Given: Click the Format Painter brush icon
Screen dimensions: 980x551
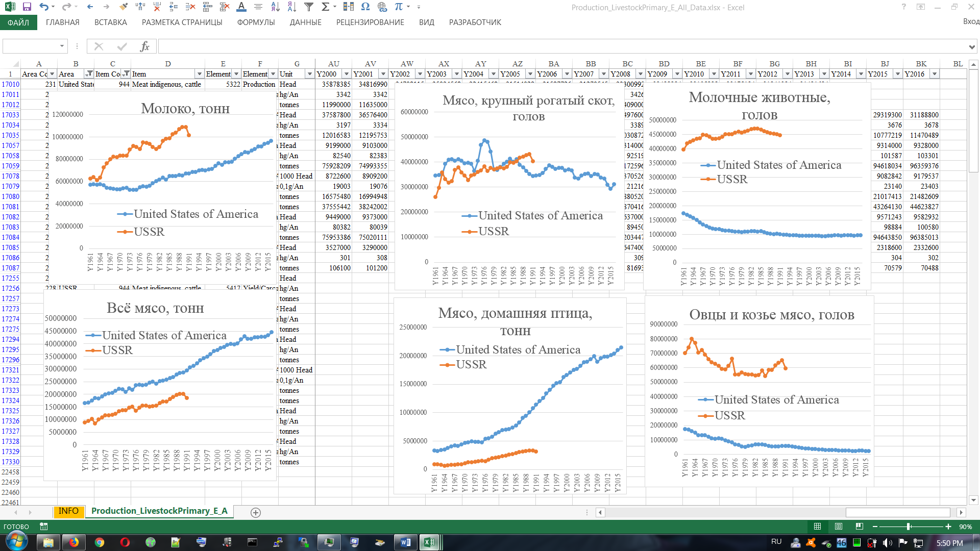Looking at the screenshot, I should (x=124, y=7).
